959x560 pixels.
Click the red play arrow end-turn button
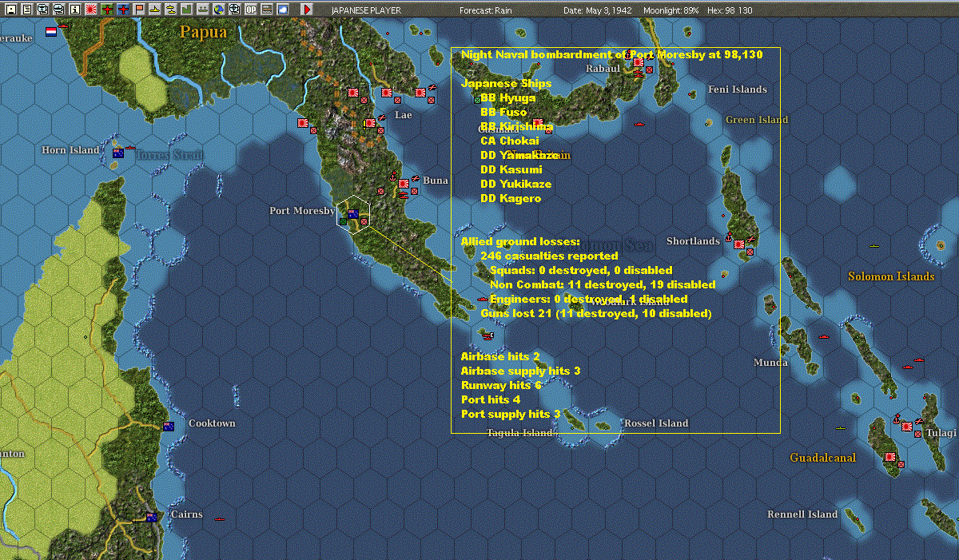[308, 10]
